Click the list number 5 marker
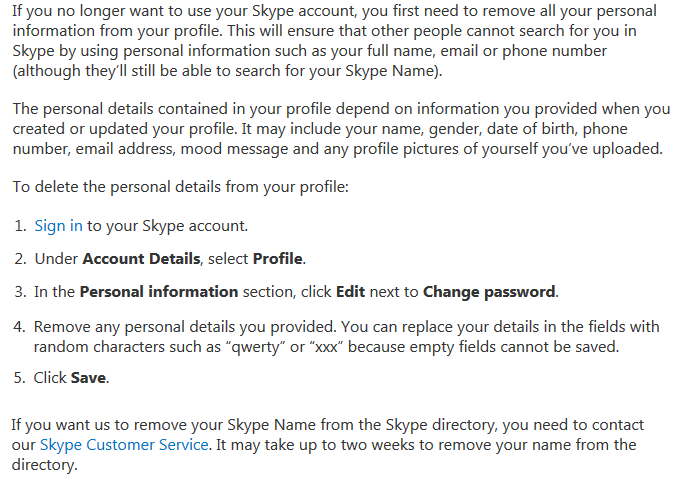Screen dimensions: 676x497 point(20,378)
